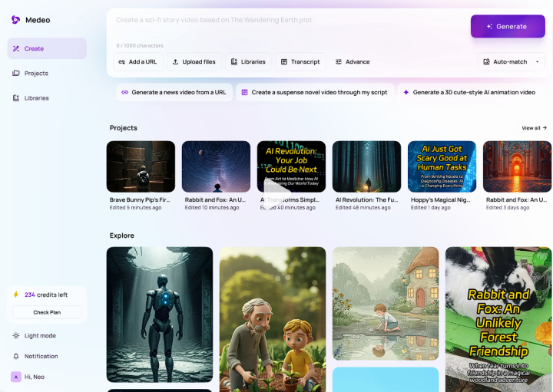Pick the 3D cute-style animation suggestion

coord(469,92)
